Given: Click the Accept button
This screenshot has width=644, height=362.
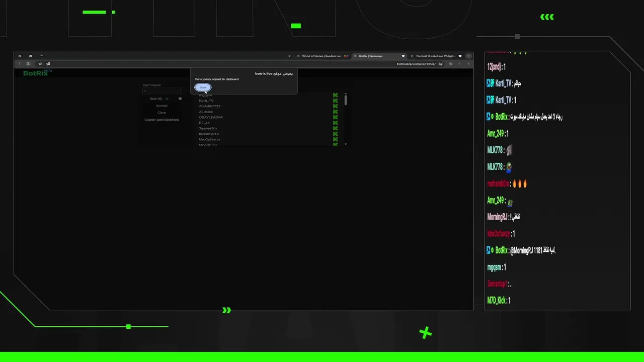Looking at the screenshot, I should click(x=162, y=106).
